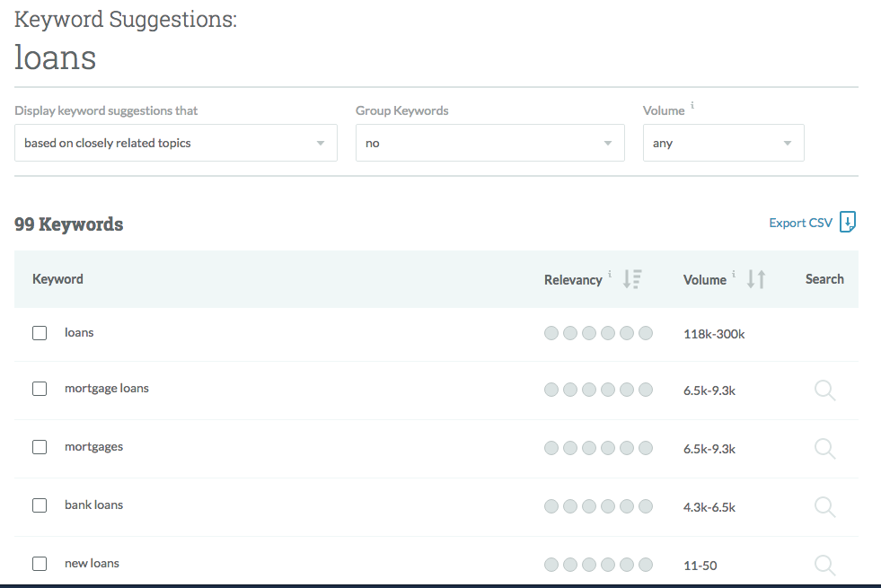The height and width of the screenshot is (588, 881).
Task: Click search magnifier for mortgages row
Action: tap(824, 448)
